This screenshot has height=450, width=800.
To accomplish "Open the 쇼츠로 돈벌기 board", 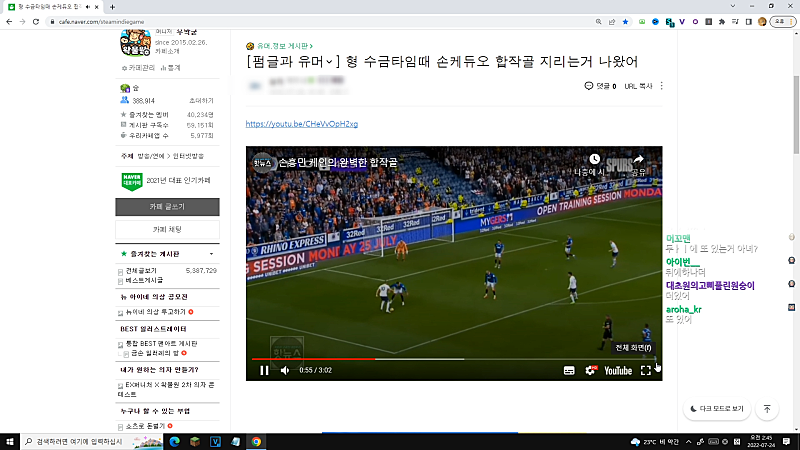I will (145, 426).
